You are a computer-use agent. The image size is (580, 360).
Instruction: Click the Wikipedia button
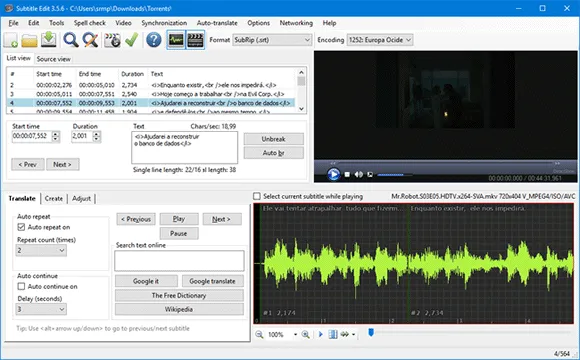coord(179,309)
